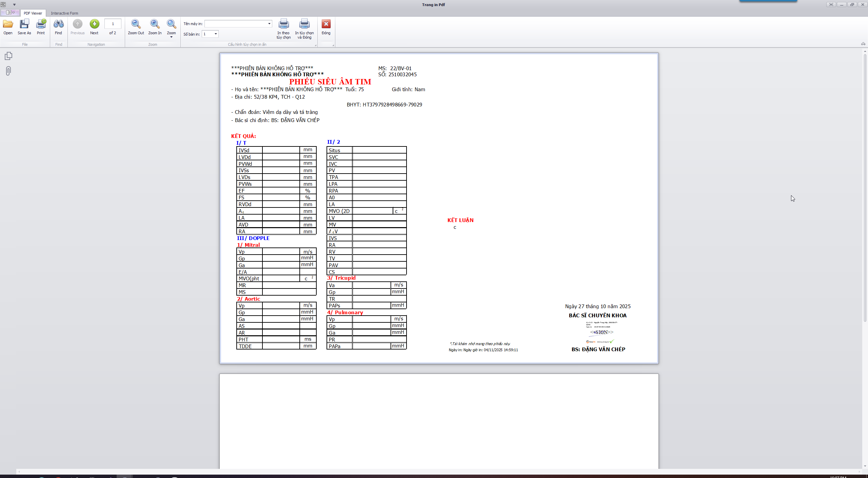Open the attachments paperclip panel

point(8,71)
